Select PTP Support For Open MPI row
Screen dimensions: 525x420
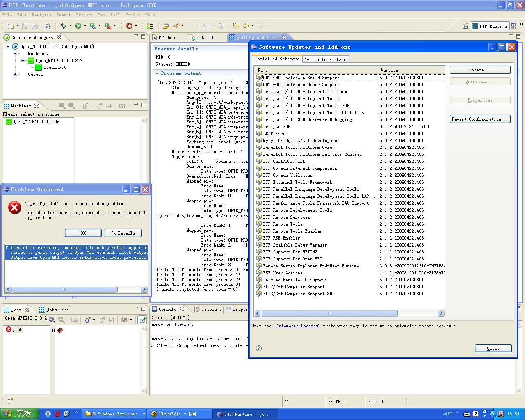click(x=292, y=259)
